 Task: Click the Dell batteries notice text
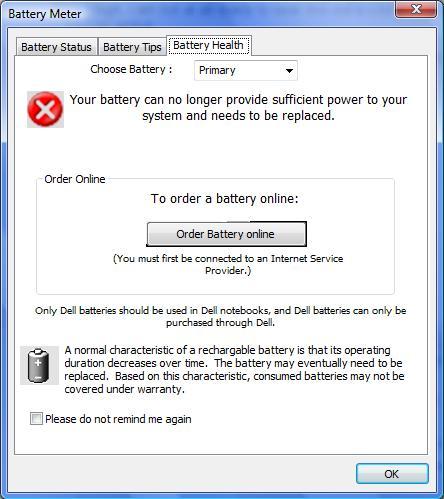[x=221, y=316]
